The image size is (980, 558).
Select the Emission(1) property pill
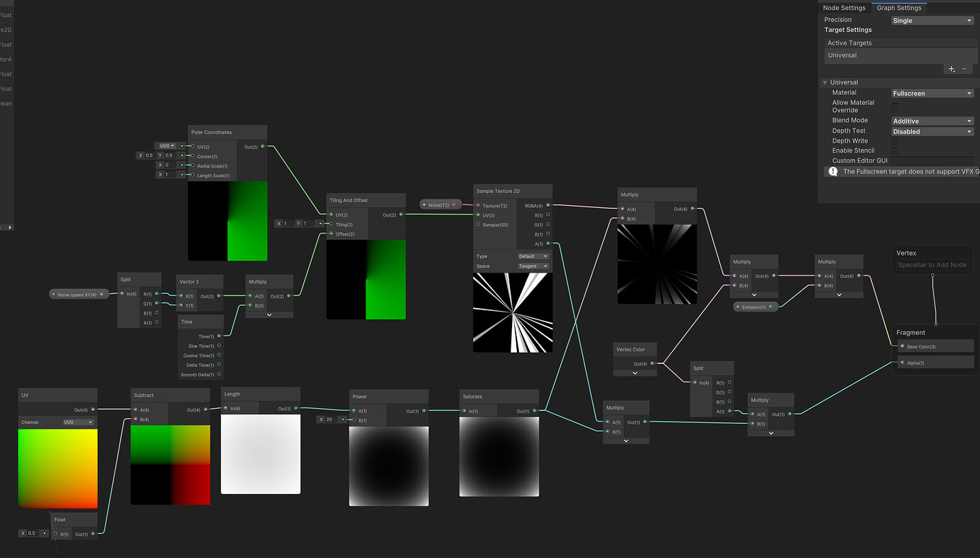pyautogui.click(x=756, y=307)
